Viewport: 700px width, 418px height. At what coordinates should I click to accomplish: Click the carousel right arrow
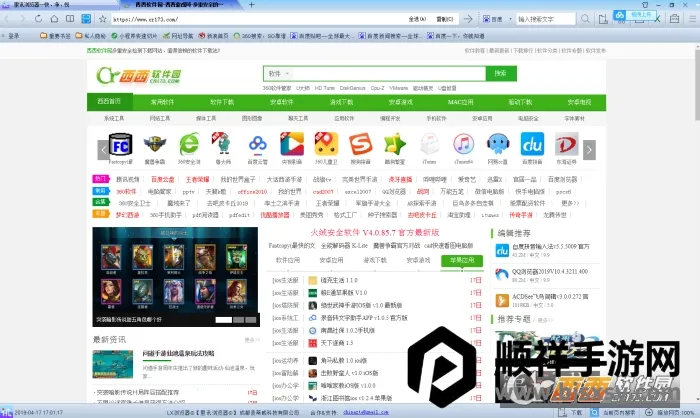(x=589, y=149)
